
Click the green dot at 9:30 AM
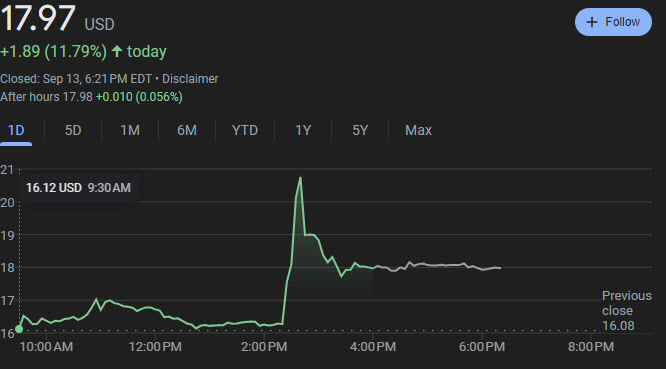pyautogui.click(x=19, y=329)
